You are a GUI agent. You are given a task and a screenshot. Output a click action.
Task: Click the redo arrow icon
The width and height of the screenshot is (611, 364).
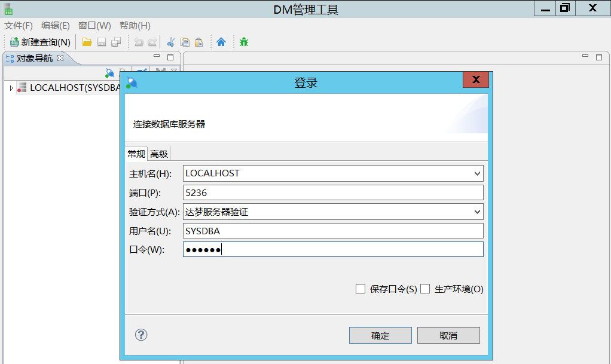click(x=152, y=42)
